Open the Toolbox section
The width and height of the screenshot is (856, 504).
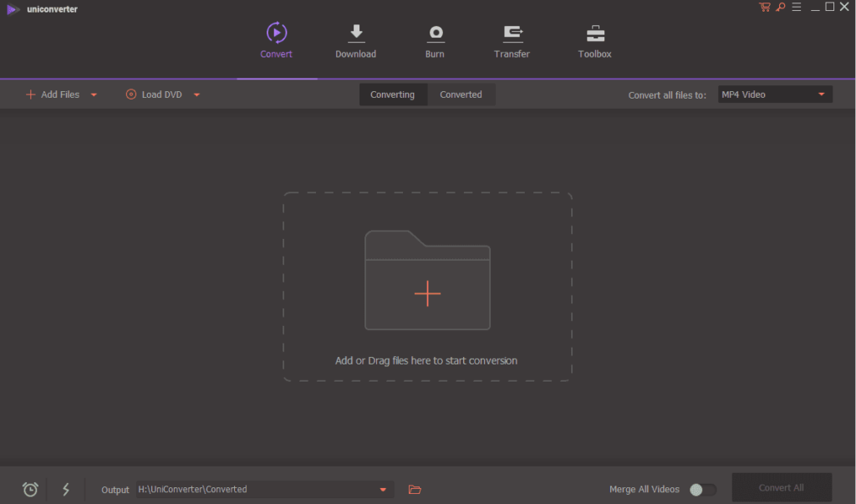click(x=594, y=40)
